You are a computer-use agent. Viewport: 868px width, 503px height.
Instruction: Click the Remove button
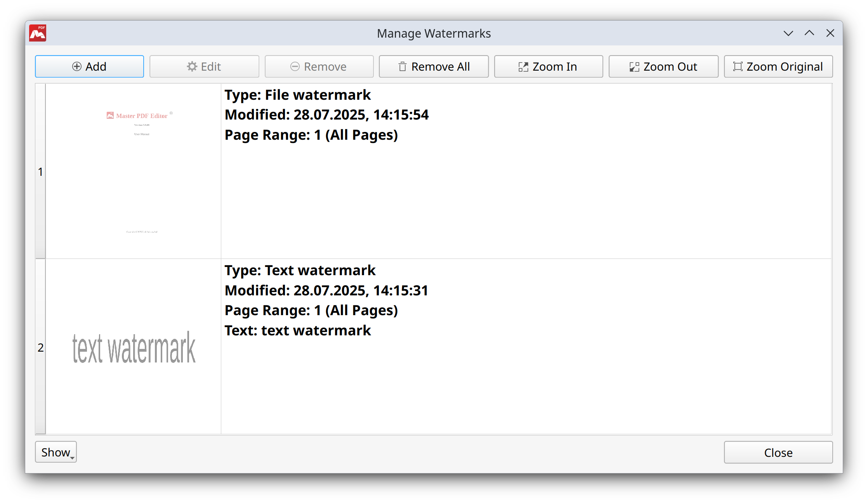pos(319,67)
